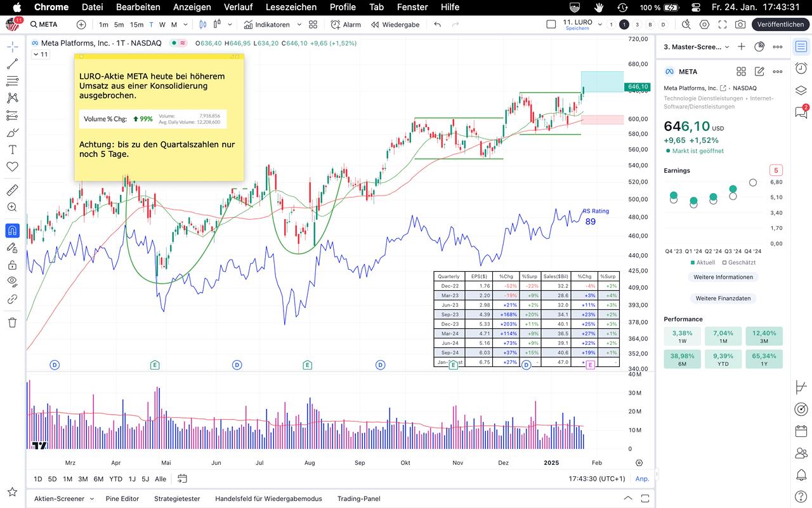Click the Veröffentlichen button
The height and width of the screenshot is (508, 812).
point(780,25)
